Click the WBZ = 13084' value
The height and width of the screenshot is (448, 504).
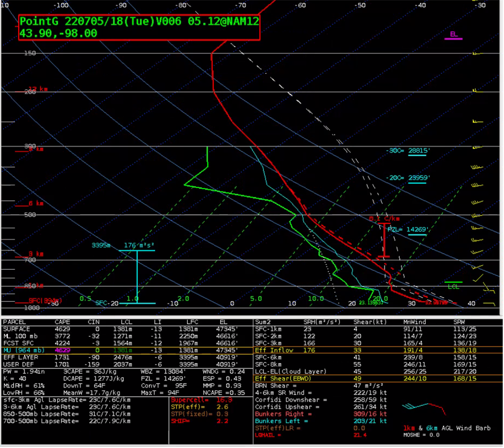(163, 371)
